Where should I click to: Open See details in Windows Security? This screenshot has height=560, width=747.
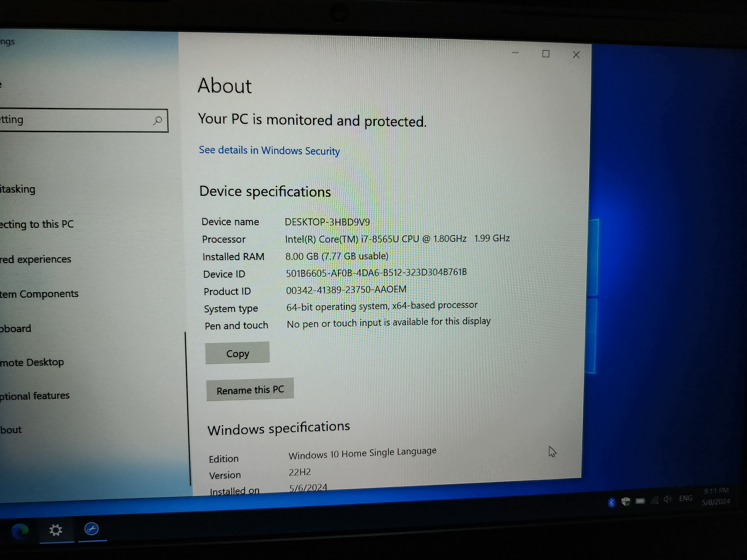[x=269, y=151]
